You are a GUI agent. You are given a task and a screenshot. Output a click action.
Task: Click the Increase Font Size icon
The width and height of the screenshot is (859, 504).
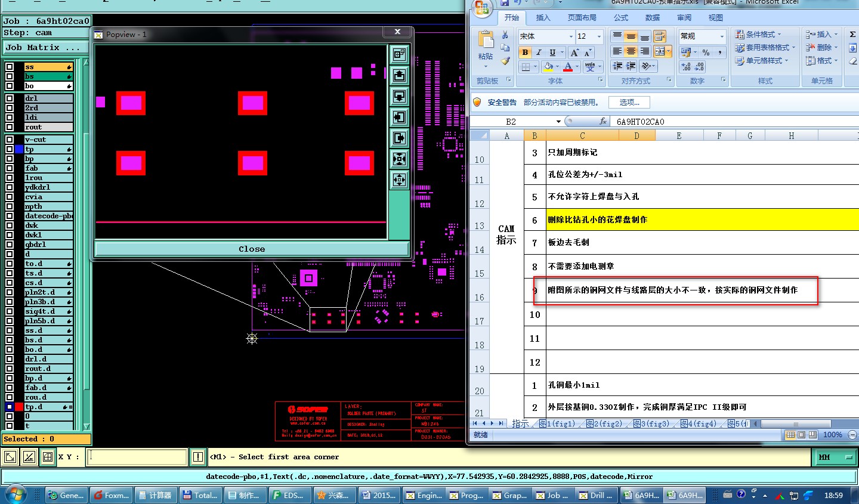(574, 52)
